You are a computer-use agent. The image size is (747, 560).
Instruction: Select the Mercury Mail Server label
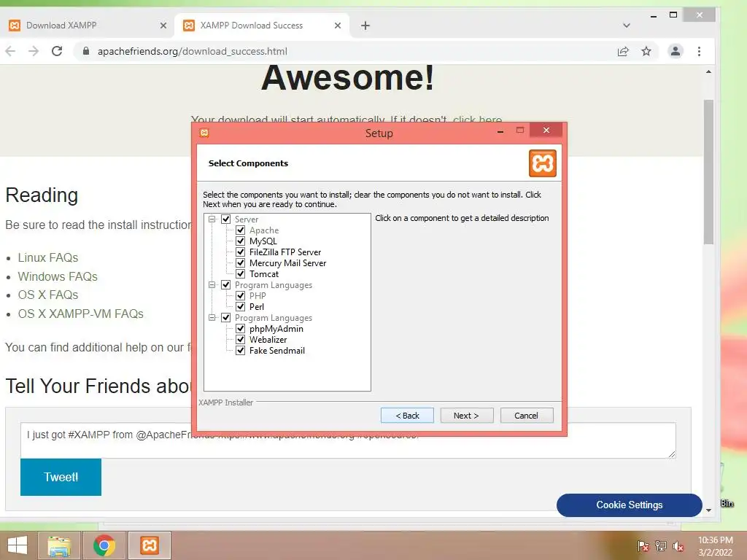[287, 262]
